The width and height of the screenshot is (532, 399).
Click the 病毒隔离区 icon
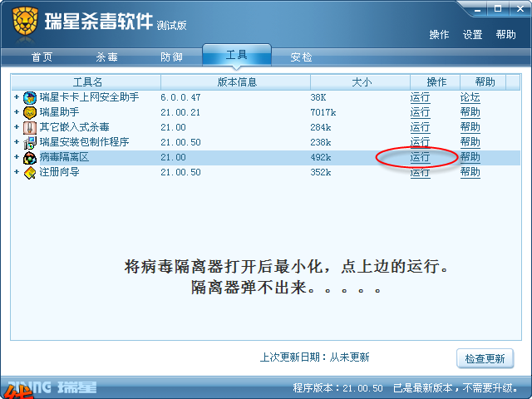click(x=30, y=158)
